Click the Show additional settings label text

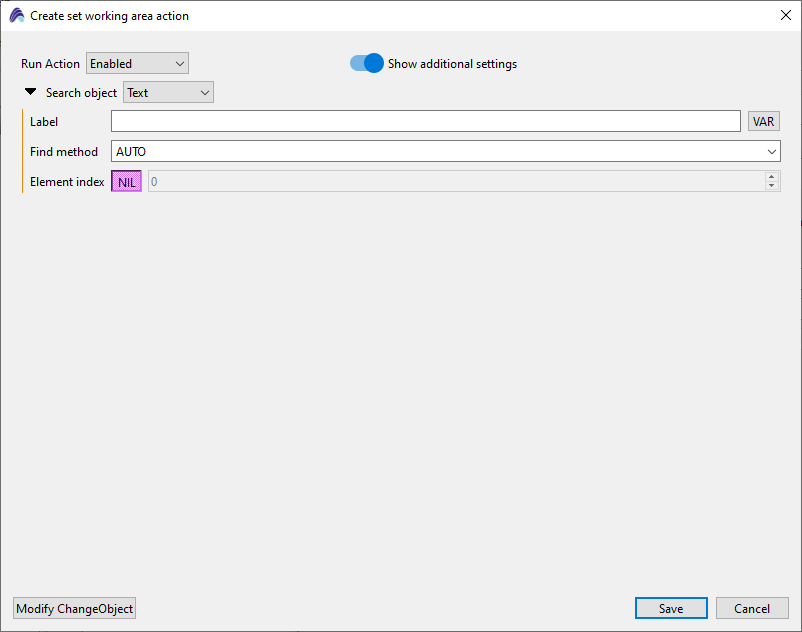(452, 64)
